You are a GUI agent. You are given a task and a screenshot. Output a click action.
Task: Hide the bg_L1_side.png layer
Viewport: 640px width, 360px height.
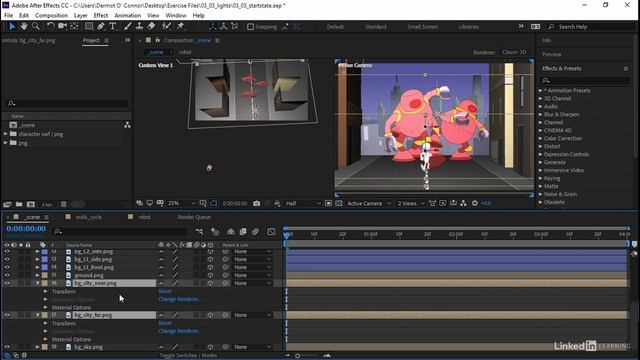click(7, 259)
